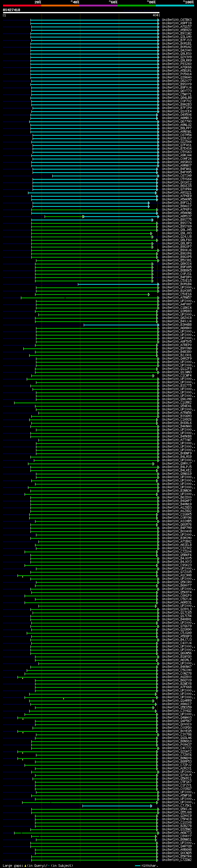Click hit label UniRef100_B0M1B1
Screen dimensions: 197x868
click(x=177, y=43)
